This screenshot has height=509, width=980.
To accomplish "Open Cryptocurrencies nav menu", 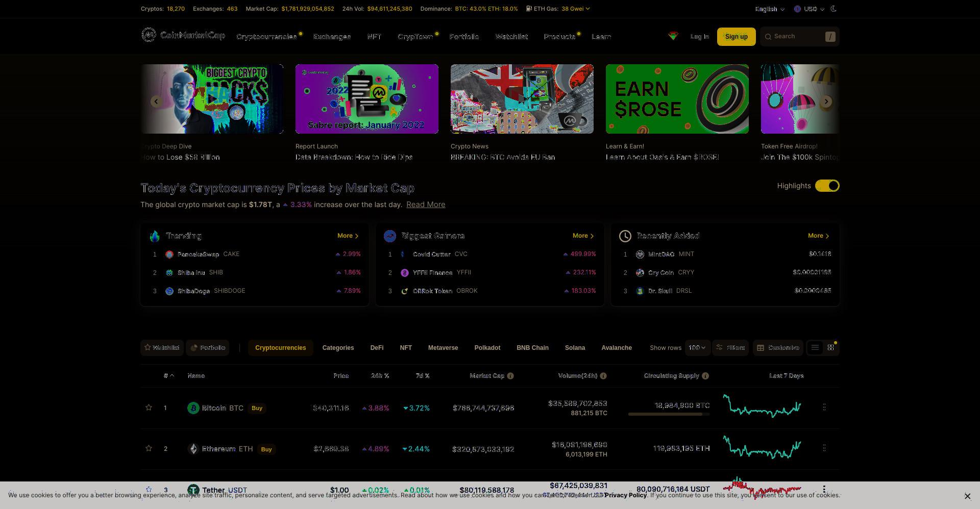I will tap(266, 37).
